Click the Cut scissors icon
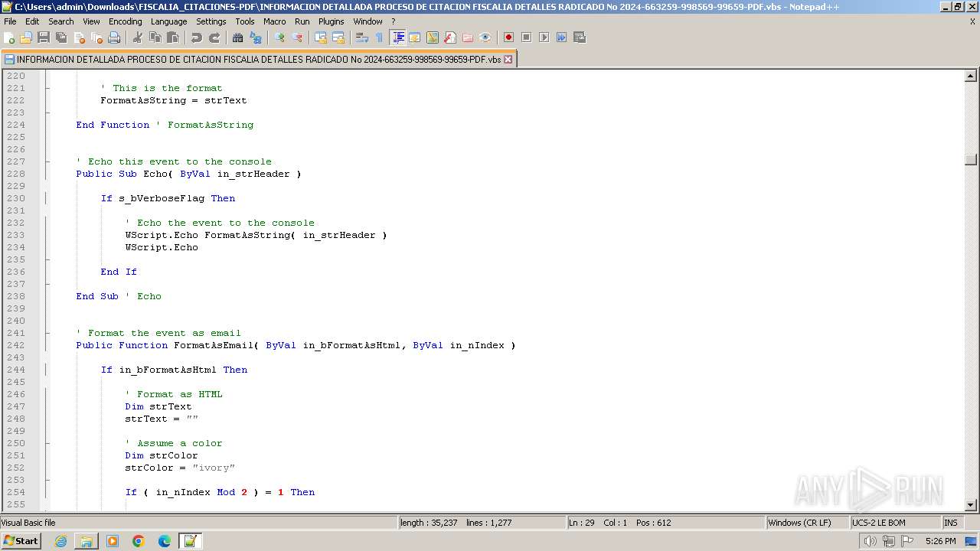980x551 pixels. [137, 37]
